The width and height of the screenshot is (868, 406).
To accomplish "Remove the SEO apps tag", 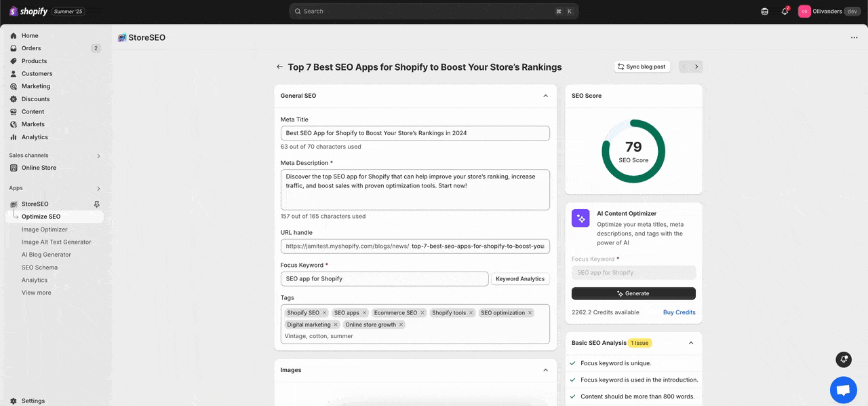I will coord(364,313).
